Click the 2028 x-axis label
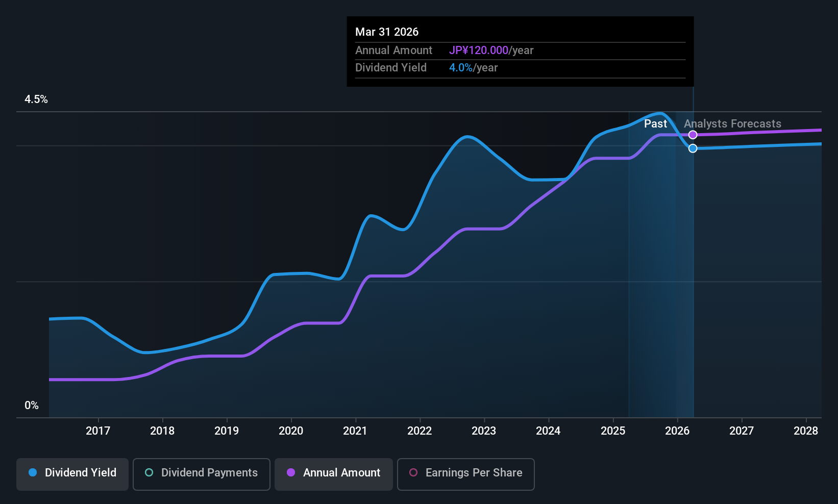Viewport: 838px width, 504px height. coord(806,431)
